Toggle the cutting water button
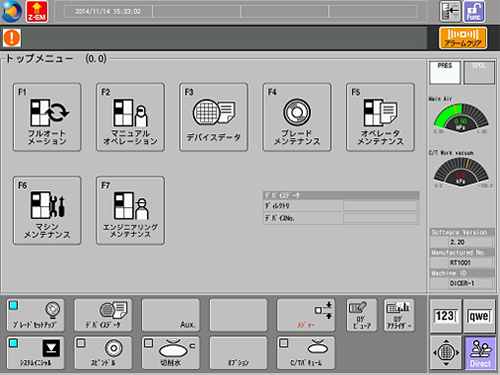 [x=171, y=353]
